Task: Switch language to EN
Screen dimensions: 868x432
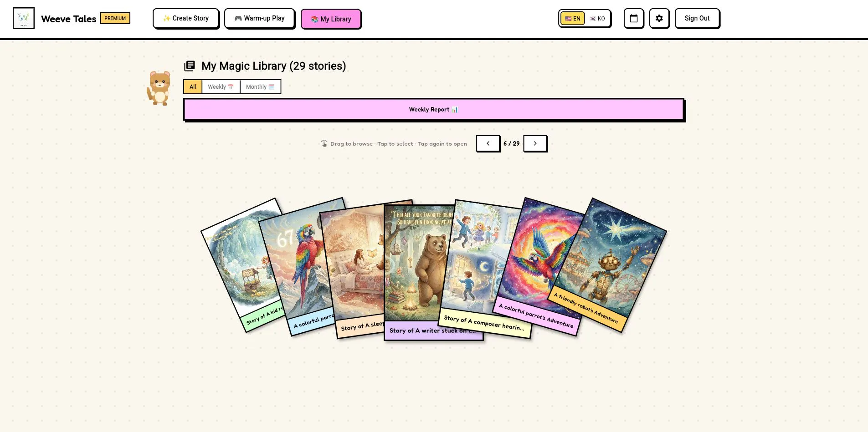Action: point(573,19)
